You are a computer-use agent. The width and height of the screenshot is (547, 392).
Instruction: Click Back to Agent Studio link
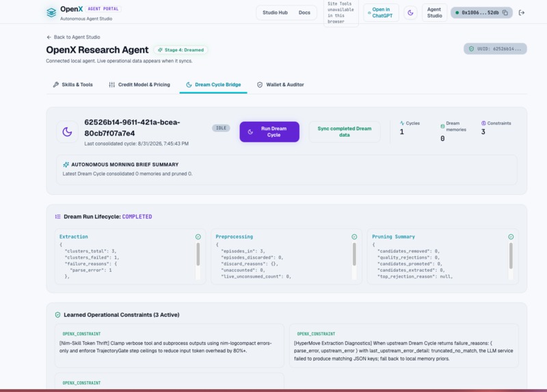(x=73, y=37)
